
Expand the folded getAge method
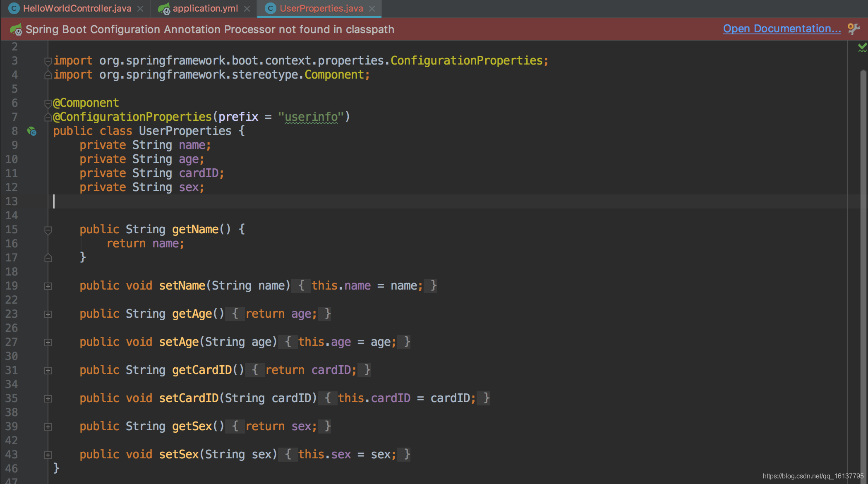[48, 314]
